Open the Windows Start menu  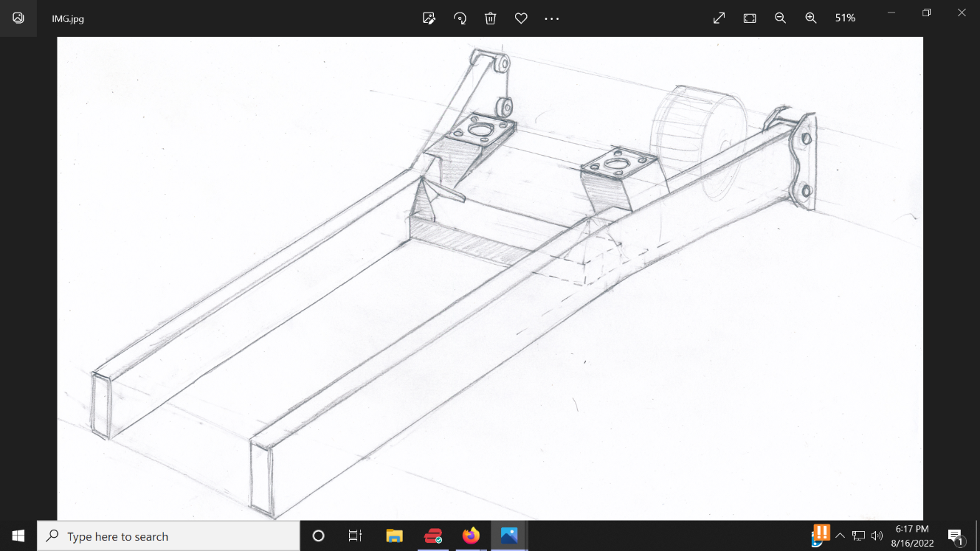pyautogui.click(x=18, y=536)
